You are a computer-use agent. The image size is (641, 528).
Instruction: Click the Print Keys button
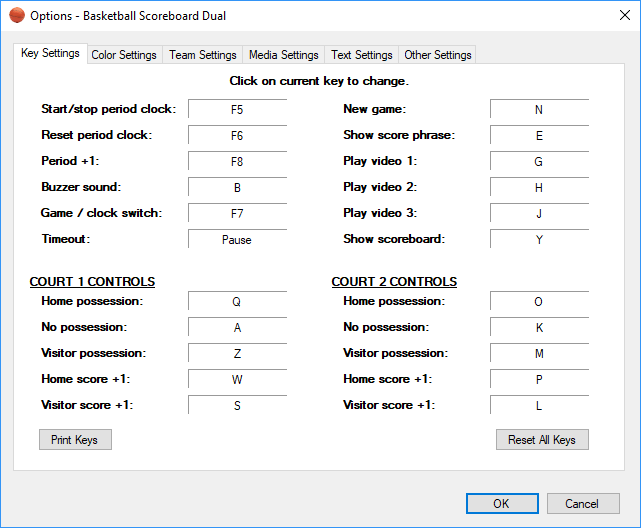75,440
